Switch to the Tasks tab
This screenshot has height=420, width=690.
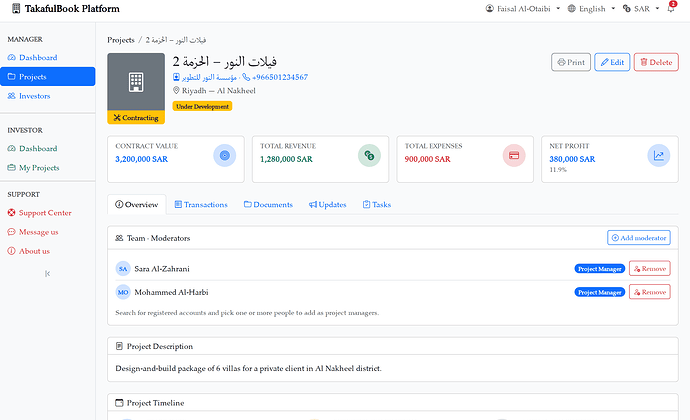pyautogui.click(x=377, y=205)
